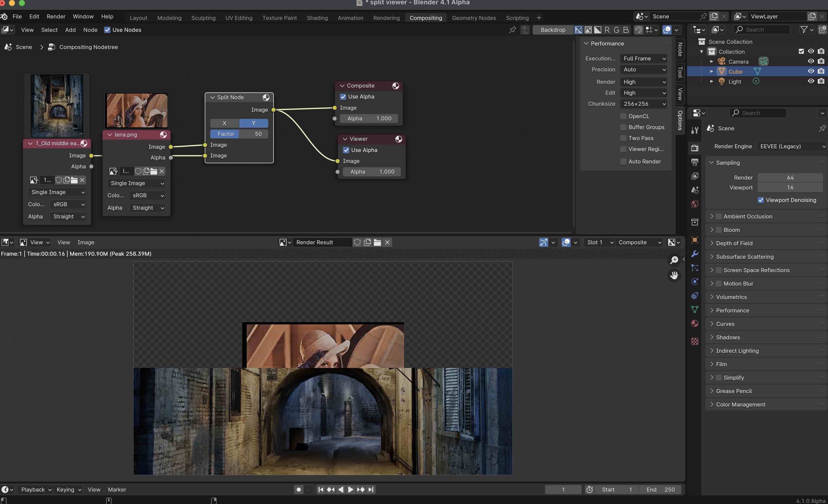Click Composite node Alpha 1.000 slider
This screenshot has height=504, width=828.
pyautogui.click(x=369, y=118)
